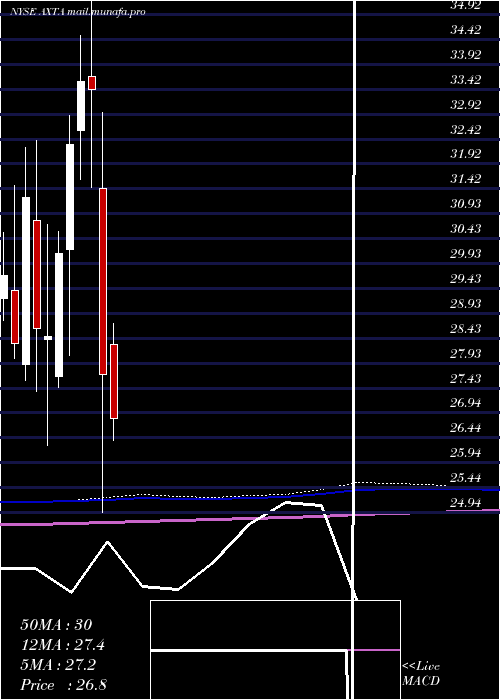This screenshot has width=500, height=700.
Task: Click the 12MA : 27.4 reading
Action: pos(62,645)
